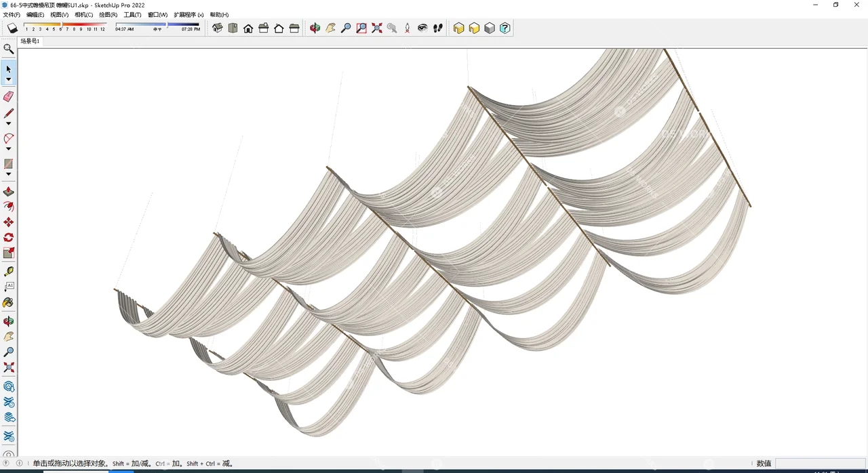Open help via the blue question mark icon
Screen dimensions: 868x473
pyautogui.click(x=505, y=28)
